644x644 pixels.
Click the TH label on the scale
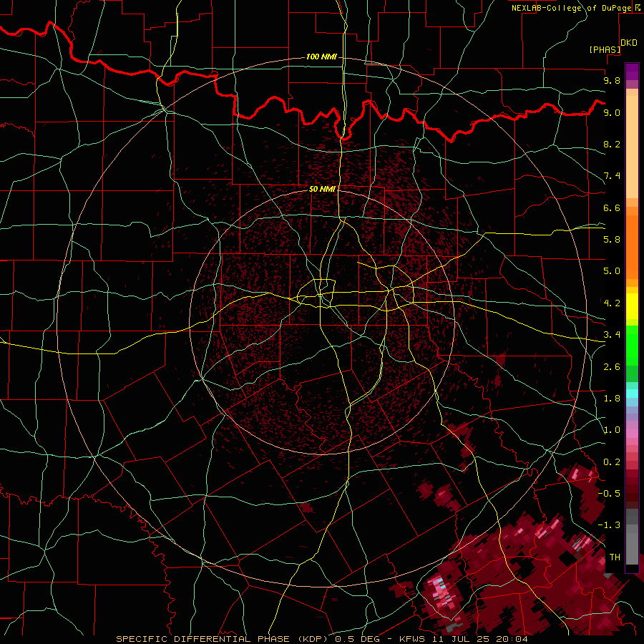pyautogui.click(x=615, y=557)
